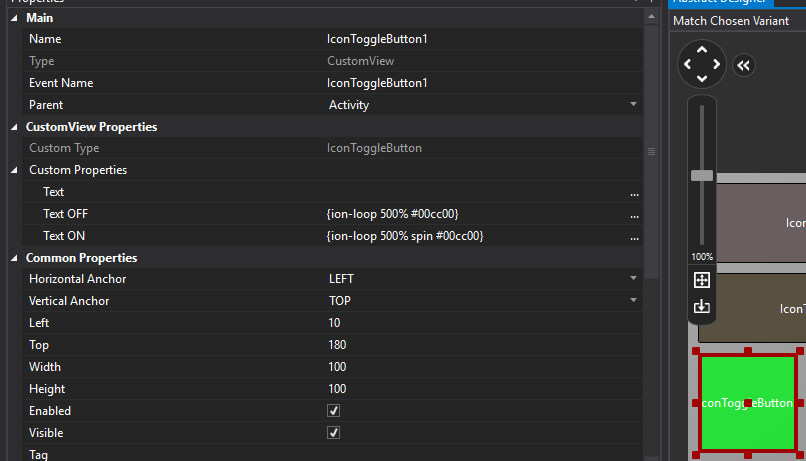Screen dimensions: 806x461
Task: Open ellipsis editor for Text ON
Action: point(634,236)
